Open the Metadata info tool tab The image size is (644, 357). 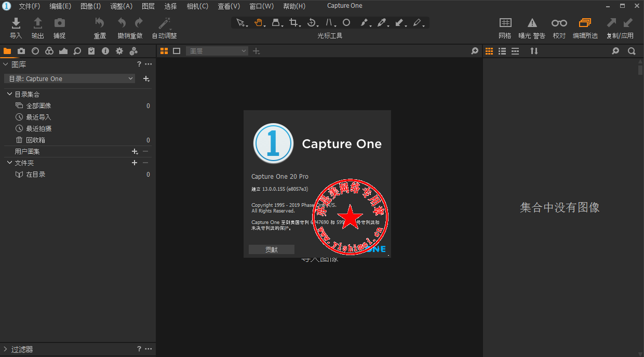[x=105, y=51]
